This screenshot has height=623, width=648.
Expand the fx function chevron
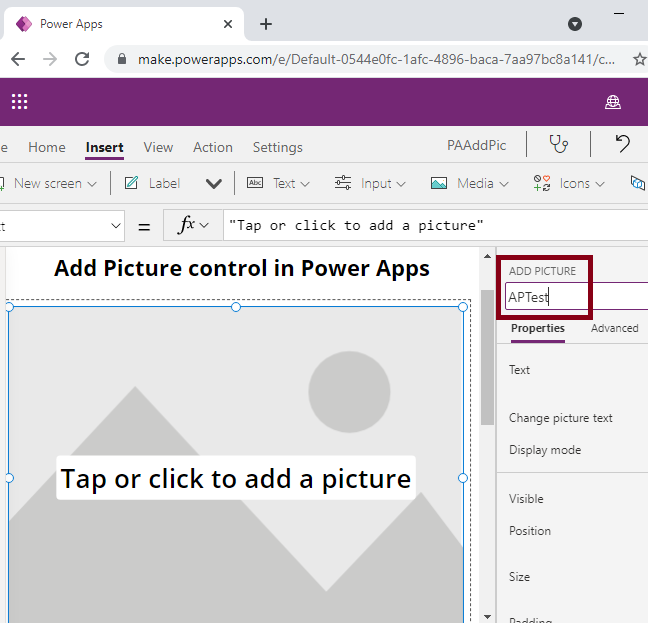(x=204, y=226)
